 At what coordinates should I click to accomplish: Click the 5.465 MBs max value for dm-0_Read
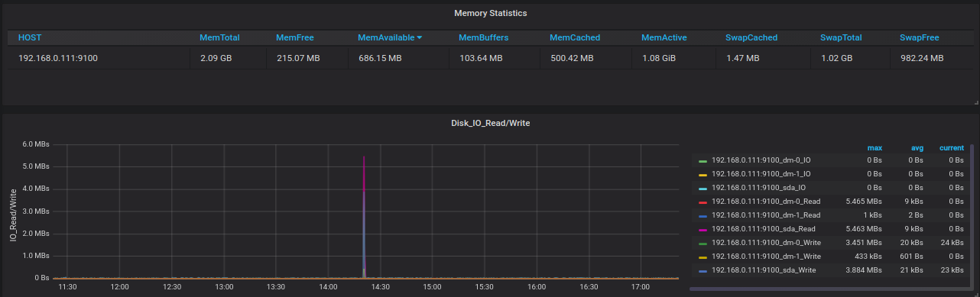click(x=864, y=202)
